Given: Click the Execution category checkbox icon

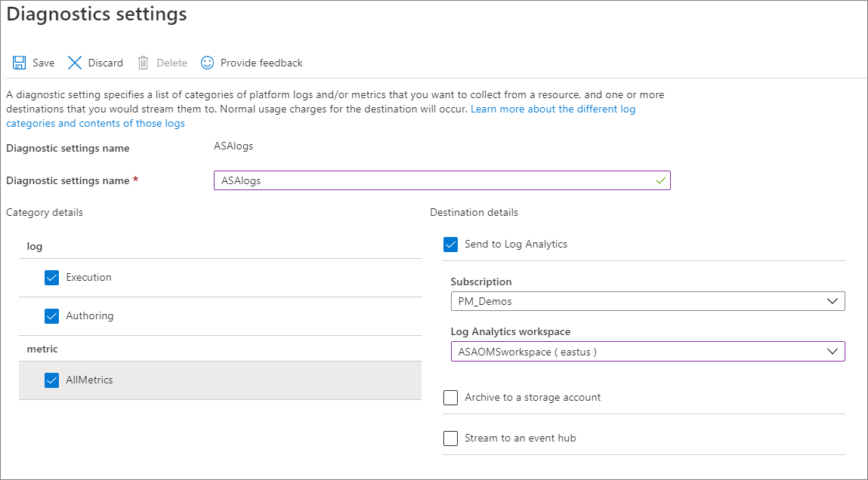Looking at the screenshot, I should pyautogui.click(x=51, y=278).
